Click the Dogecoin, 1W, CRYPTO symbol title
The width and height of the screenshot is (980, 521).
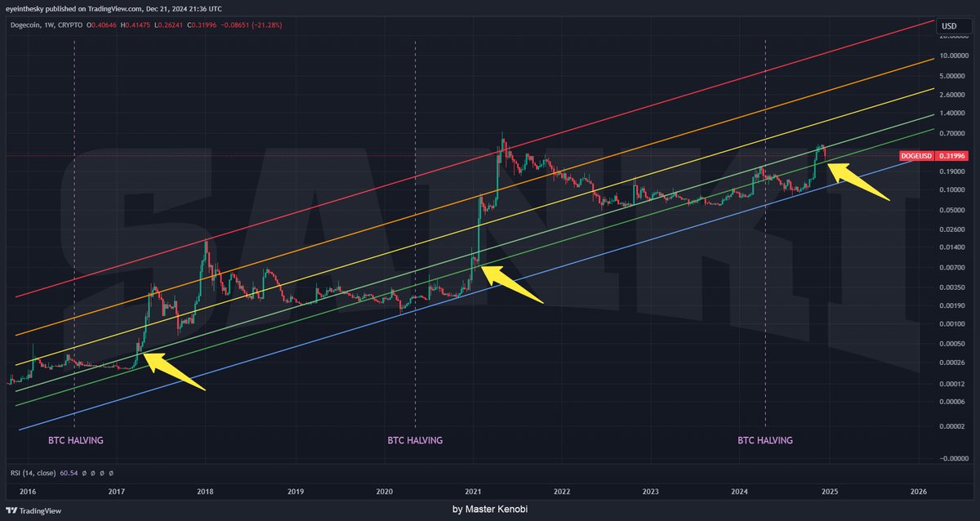[45, 24]
